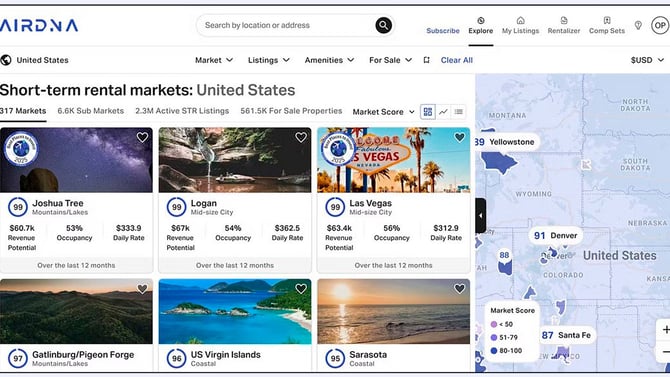Favorite the Joshua Tree market

(142, 137)
